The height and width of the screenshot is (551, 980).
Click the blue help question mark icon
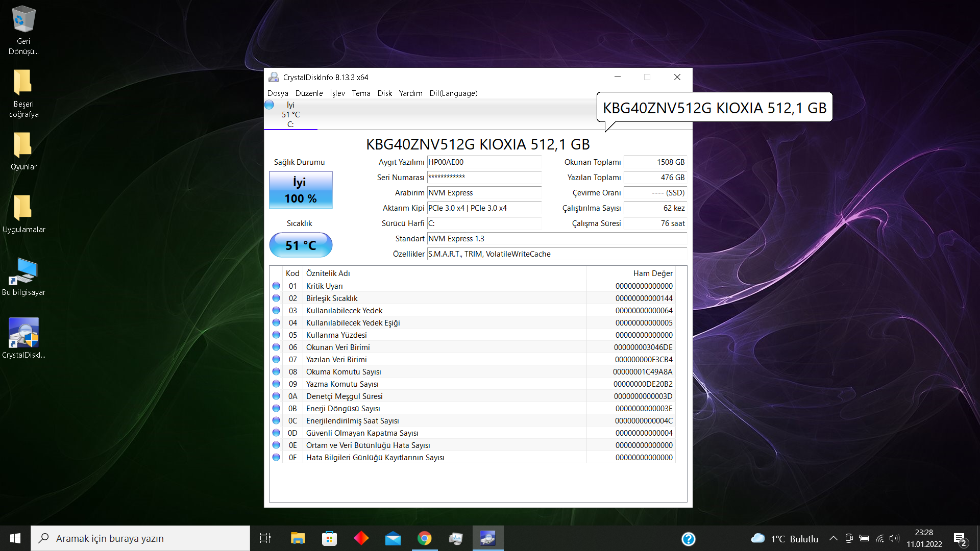point(688,539)
